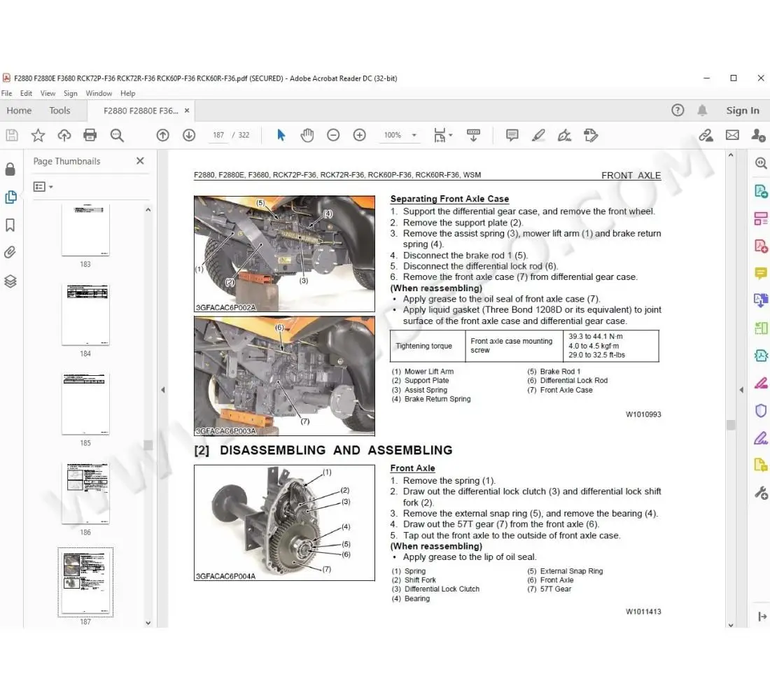The width and height of the screenshot is (770, 700).
Task: Add a sticky note comment
Action: pos(512,135)
